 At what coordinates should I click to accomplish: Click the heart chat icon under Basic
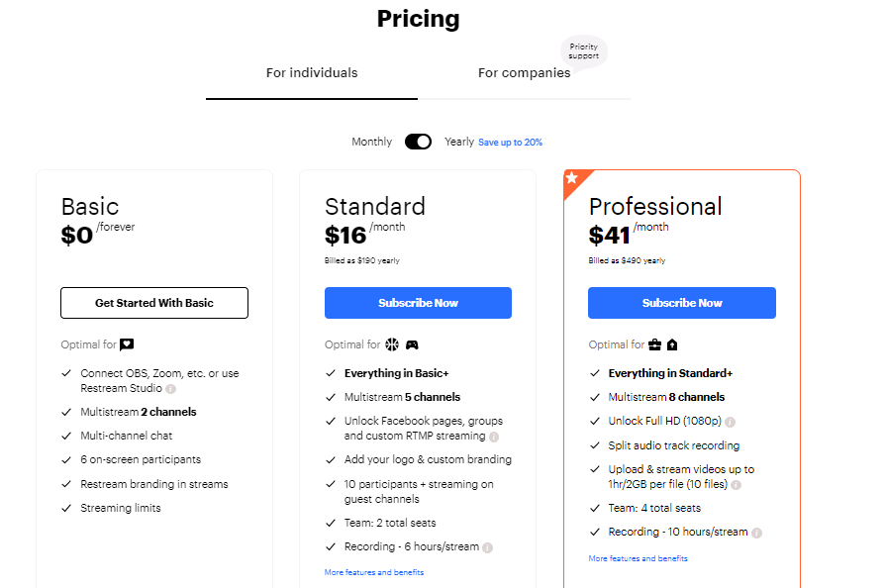[x=127, y=345]
